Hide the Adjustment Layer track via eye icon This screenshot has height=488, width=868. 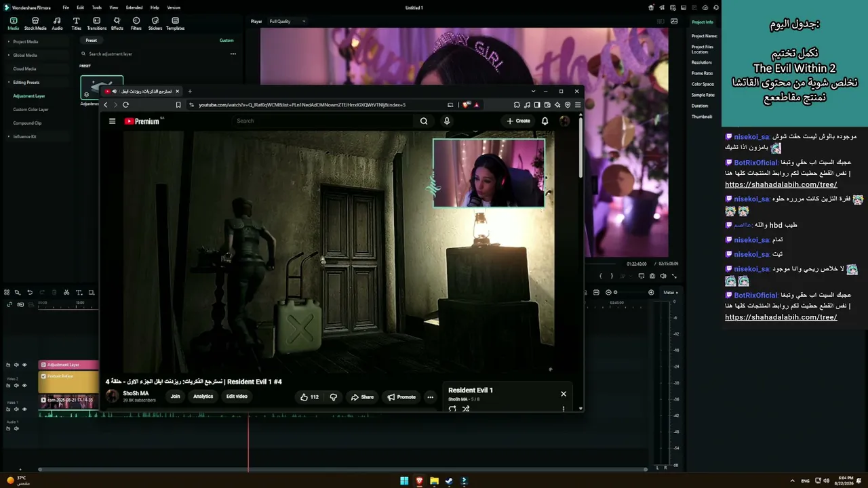[24, 365]
